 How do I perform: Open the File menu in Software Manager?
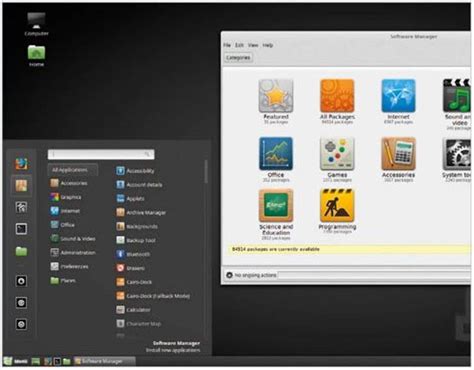coord(227,45)
